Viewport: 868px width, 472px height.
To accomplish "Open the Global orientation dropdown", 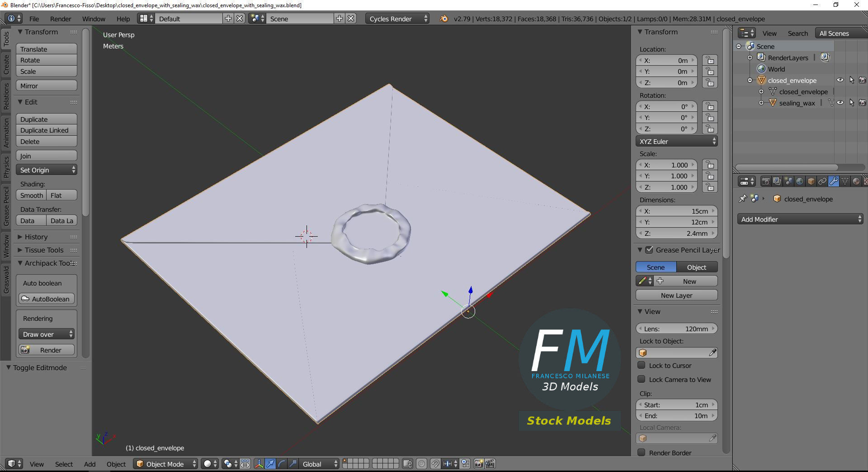I will pos(320,464).
